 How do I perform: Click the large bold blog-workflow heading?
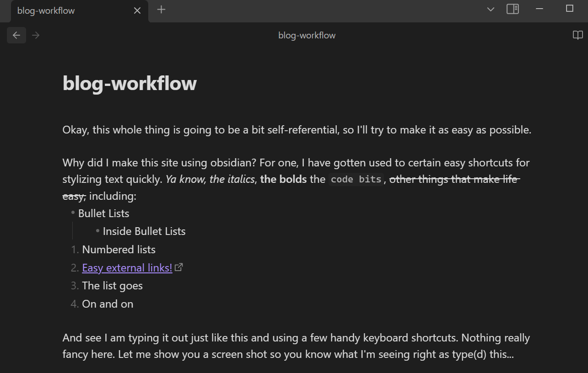click(x=129, y=83)
